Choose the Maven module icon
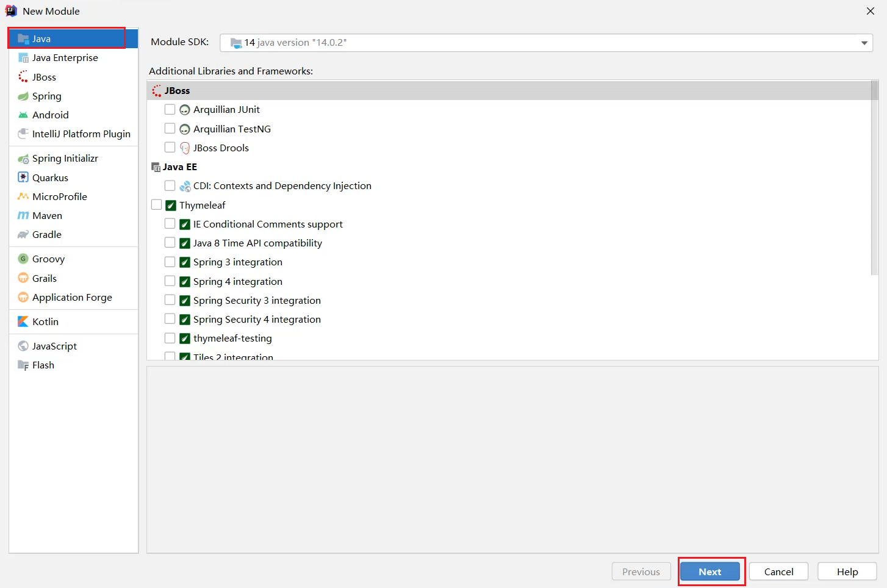The image size is (887, 588). (23, 216)
